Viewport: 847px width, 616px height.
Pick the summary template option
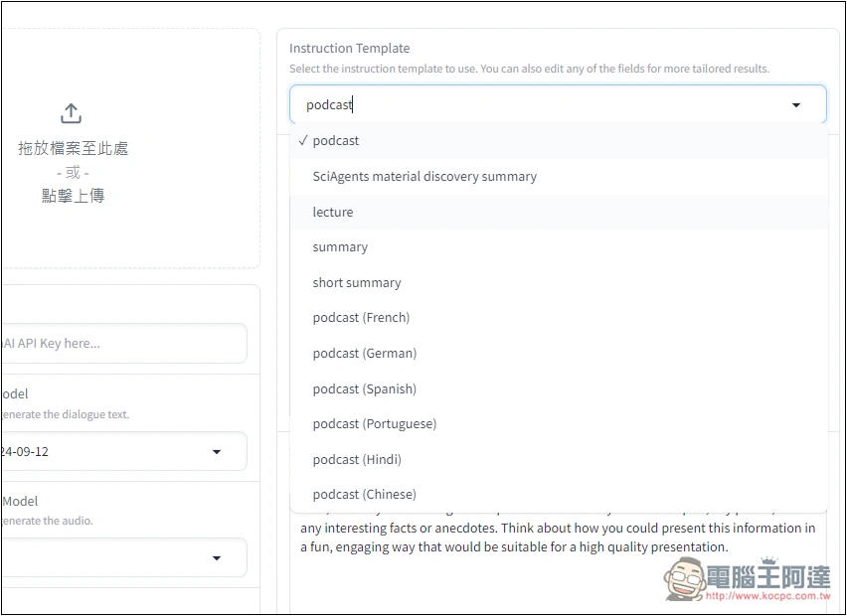(559, 247)
